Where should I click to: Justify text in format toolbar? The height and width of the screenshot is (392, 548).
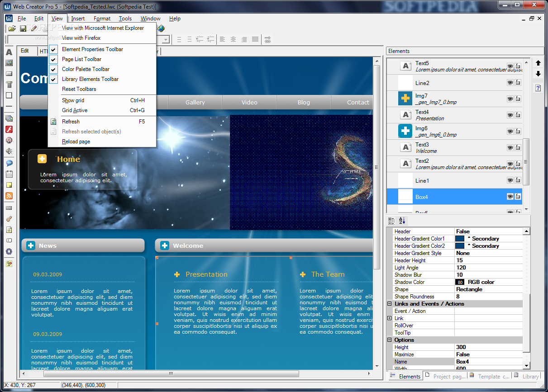pyautogui.click(x=255, y=39)
